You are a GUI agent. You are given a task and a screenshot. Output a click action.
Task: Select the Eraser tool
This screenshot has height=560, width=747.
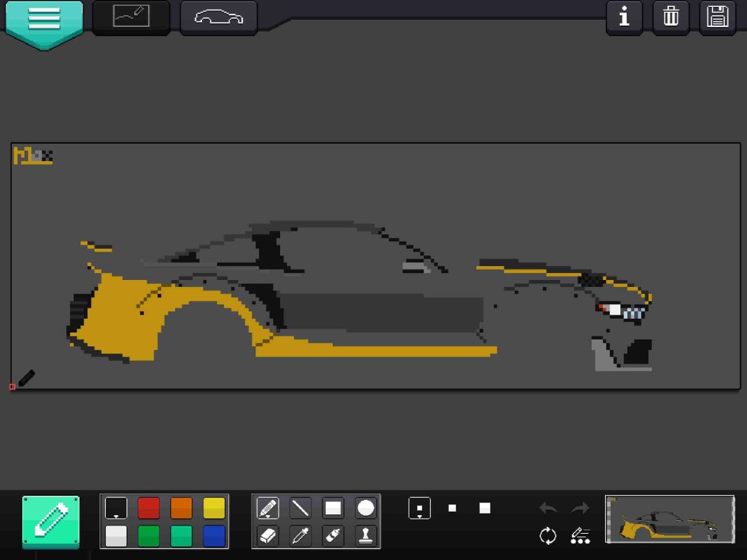[x=268, y=536]
